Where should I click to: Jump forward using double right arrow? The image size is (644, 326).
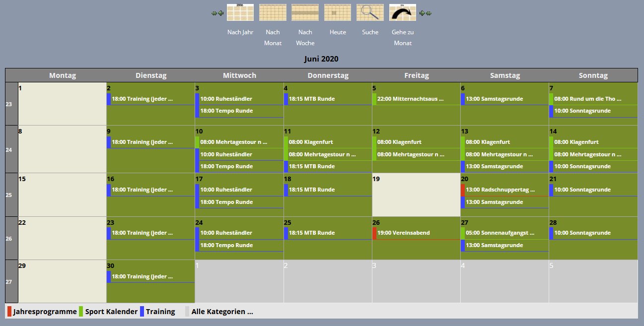429,13
